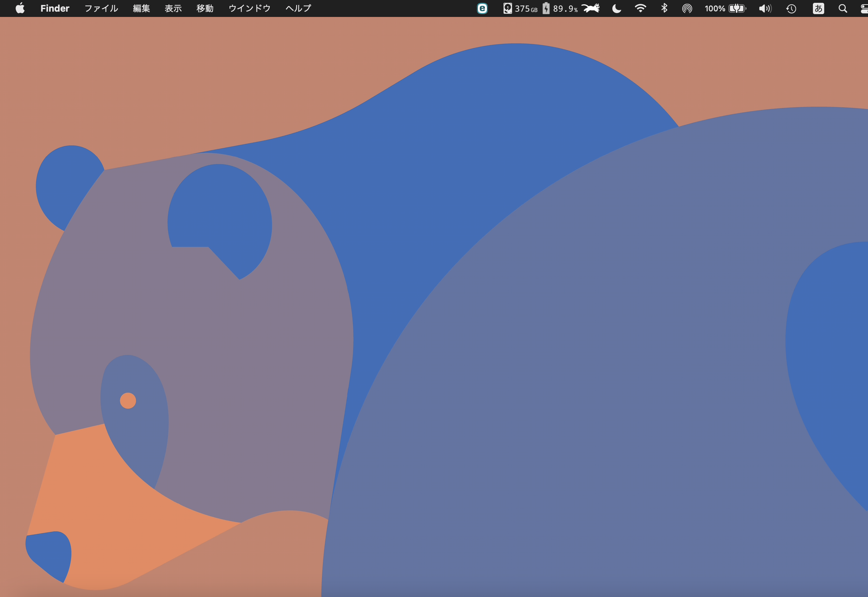Open the ファイル menu
This screenshot has width=868, height=597.
[101, 8]
